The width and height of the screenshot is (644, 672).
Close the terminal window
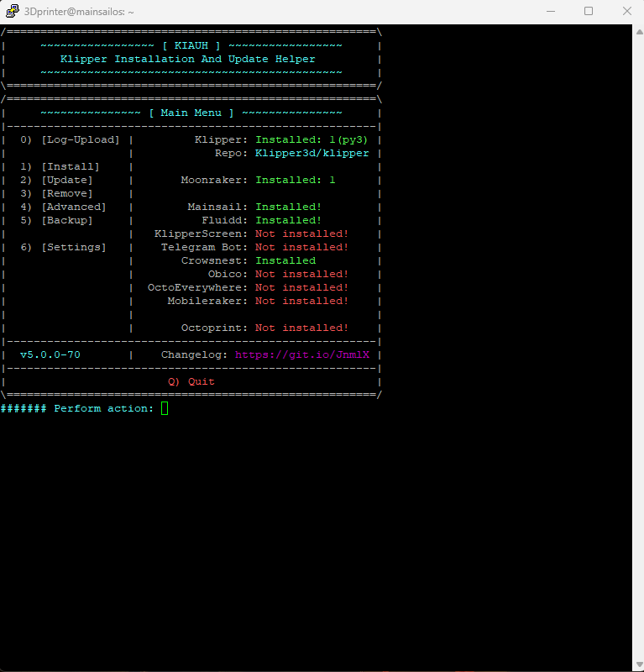pyautogui.click(x=627, y=11)
